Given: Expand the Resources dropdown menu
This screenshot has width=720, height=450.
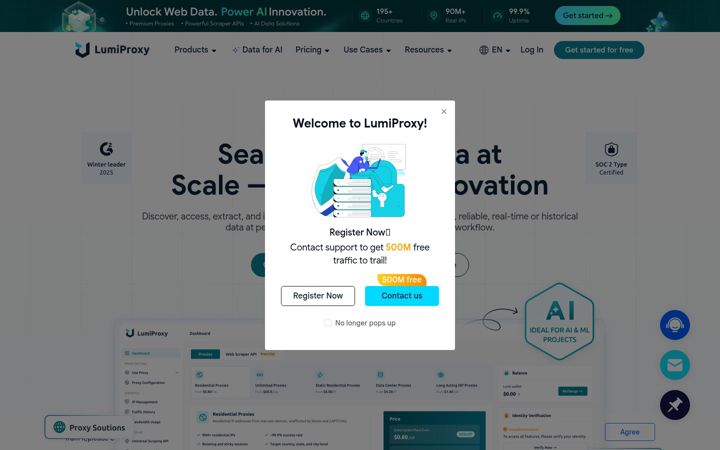Looking at the screenshot, I should tap(428, 50).
